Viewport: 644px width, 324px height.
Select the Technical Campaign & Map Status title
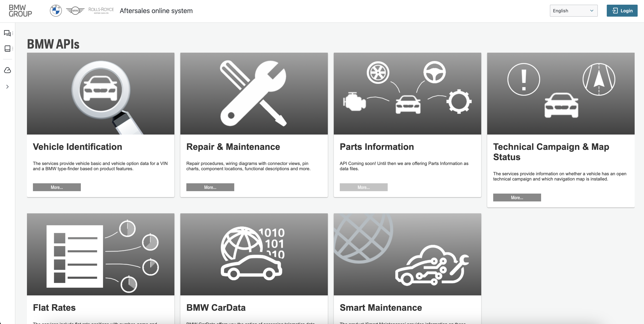point(551,152)
